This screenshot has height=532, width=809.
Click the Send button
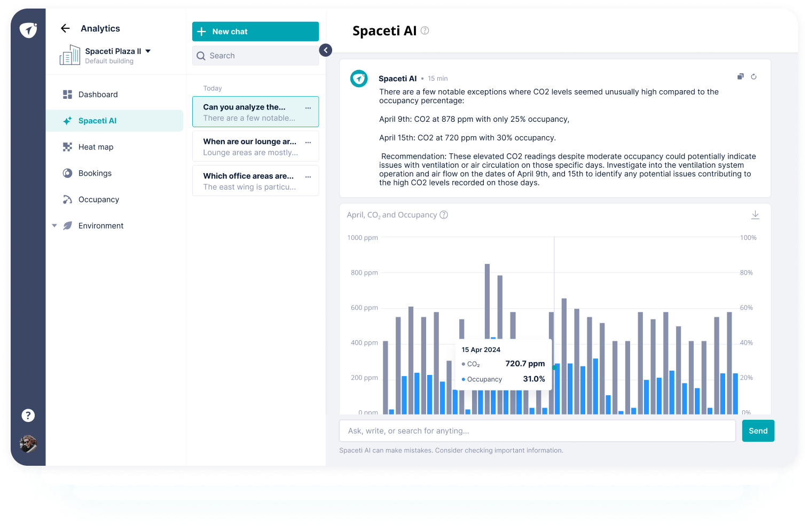click(x=758, y=431)
